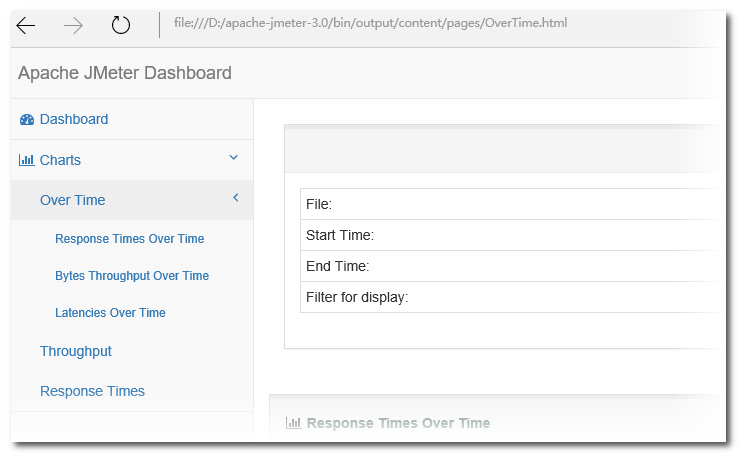Open Bytes Throughput Over Time link
This screenshot has width=738, height=454.
tap(132, 276)
